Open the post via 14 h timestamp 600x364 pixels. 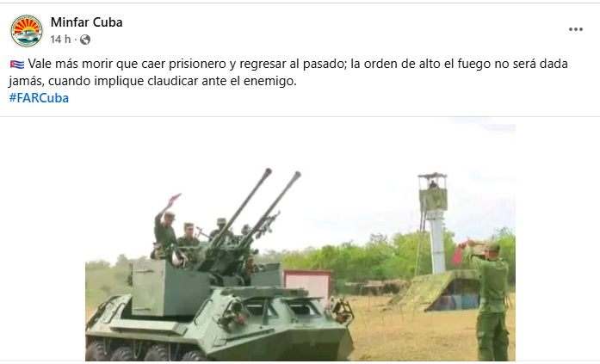tap(60, 40)
